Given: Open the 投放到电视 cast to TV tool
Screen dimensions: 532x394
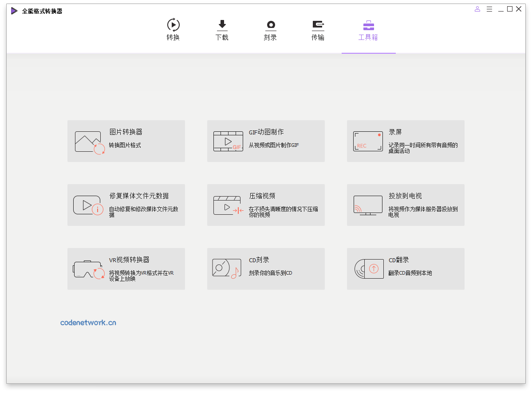Looking at the screenshot, I should coord(405,205).
